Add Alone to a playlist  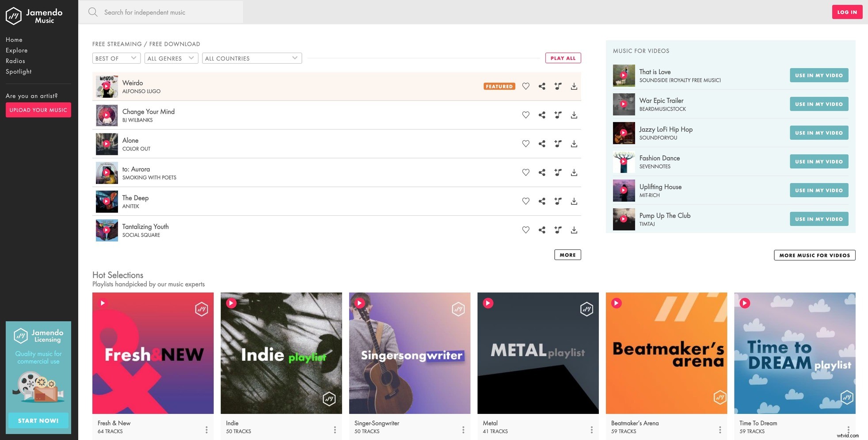[558, 144]
